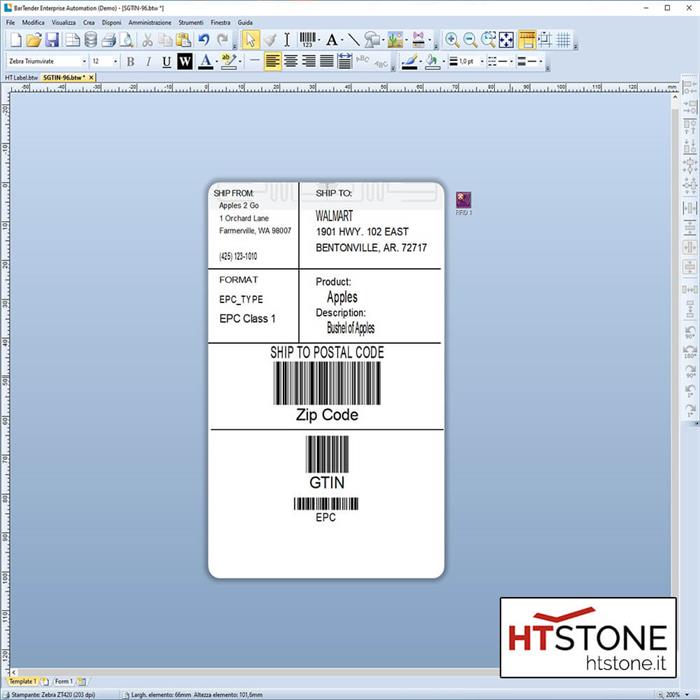
Task: Select the RFID 1 encoder object
Action: [463, 203]
